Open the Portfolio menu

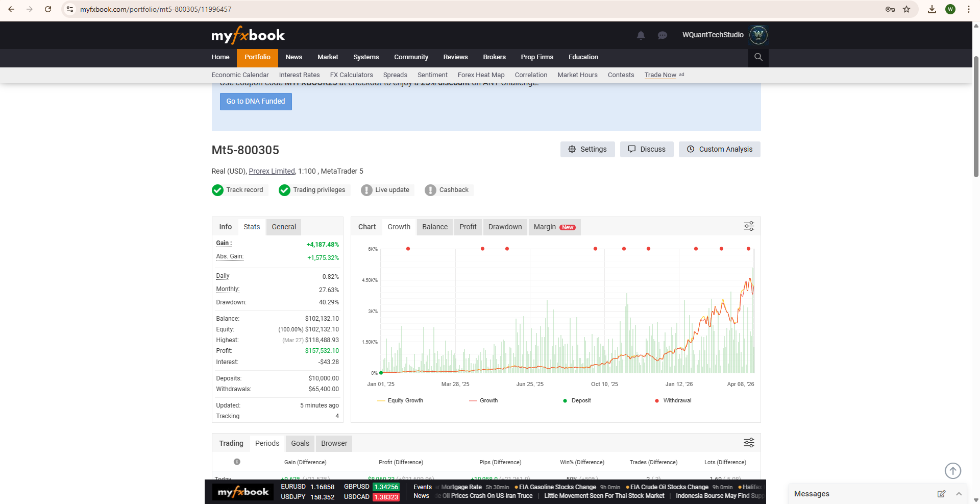coord(257,57)
